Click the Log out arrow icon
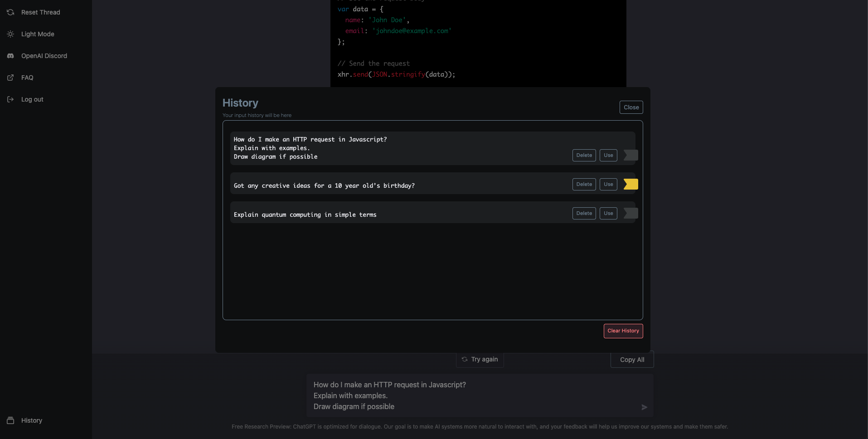868x439 pixels. coord(10,99)
